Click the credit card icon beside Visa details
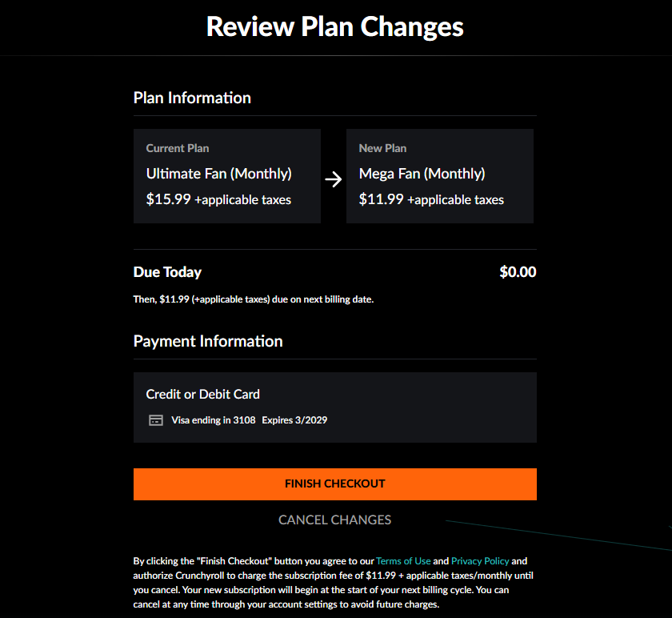Viewport: 672px width, 618px height. click(x=155, y=419)
